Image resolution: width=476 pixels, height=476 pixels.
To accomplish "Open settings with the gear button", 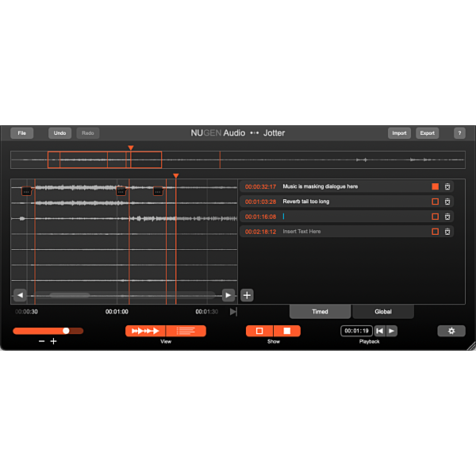I will (451, 331).
